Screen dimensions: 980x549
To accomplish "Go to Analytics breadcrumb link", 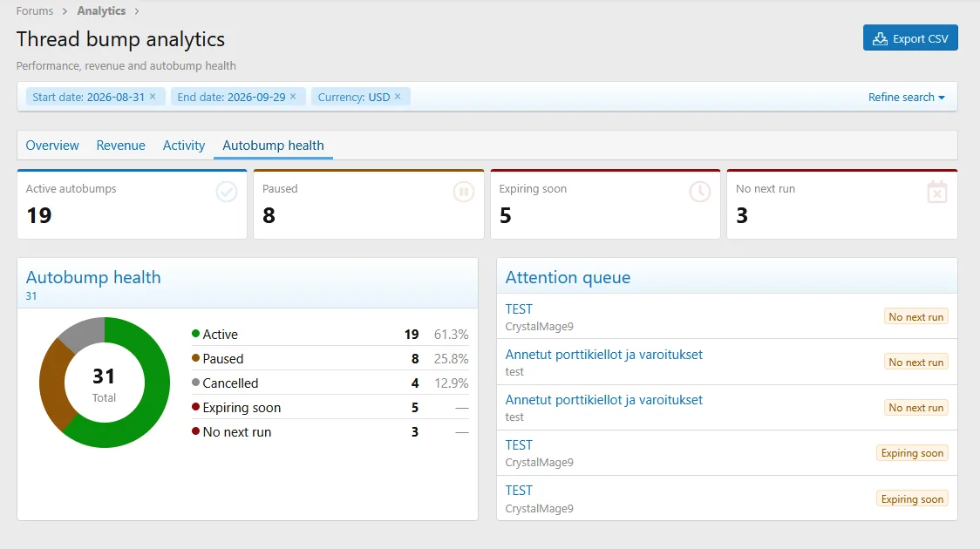I will 101,11.
